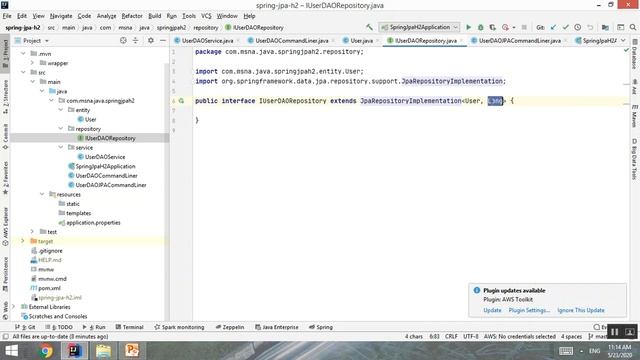Click Ignore This Update link

[x=581, y=310]
